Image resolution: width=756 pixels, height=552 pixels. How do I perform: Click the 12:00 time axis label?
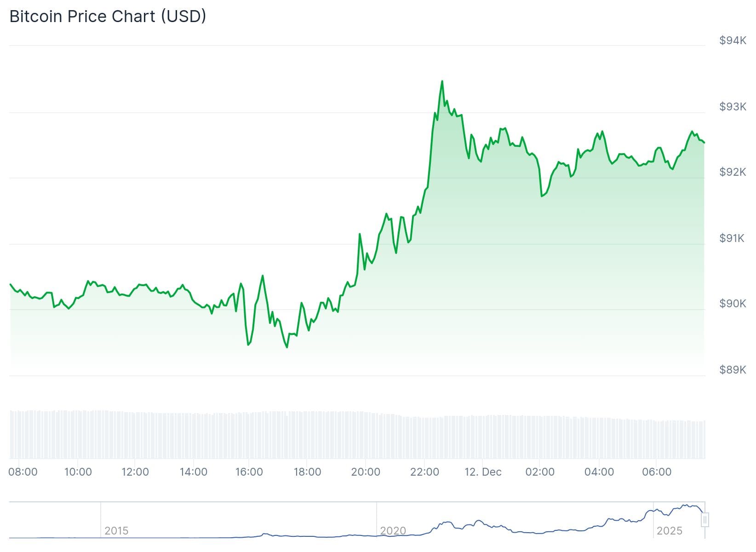(135, 472)
